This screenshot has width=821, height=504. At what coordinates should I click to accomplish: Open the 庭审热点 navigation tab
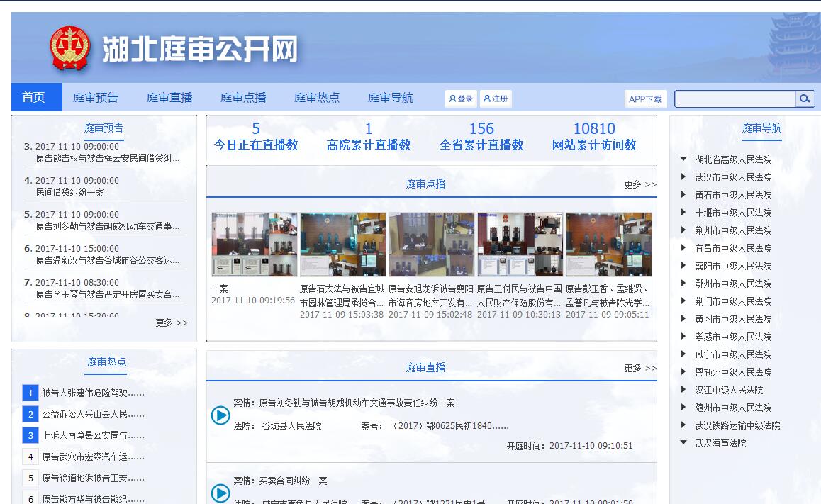317,98
